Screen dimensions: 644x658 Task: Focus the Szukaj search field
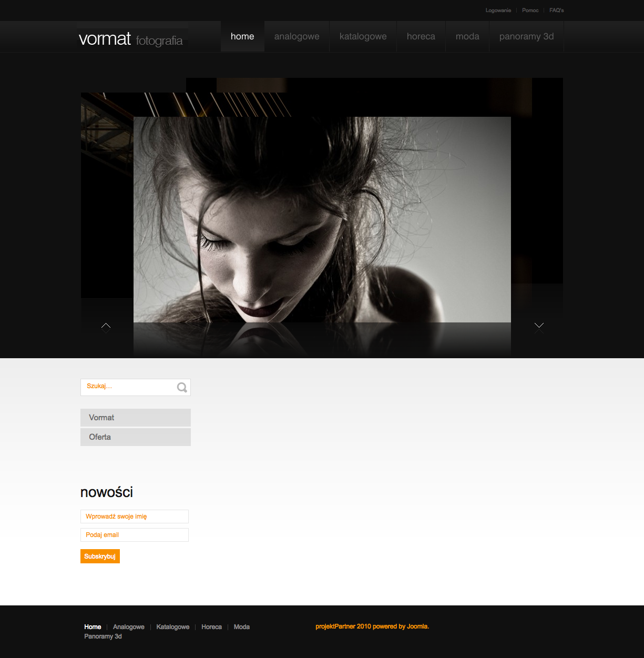click(x=129, y=387)
